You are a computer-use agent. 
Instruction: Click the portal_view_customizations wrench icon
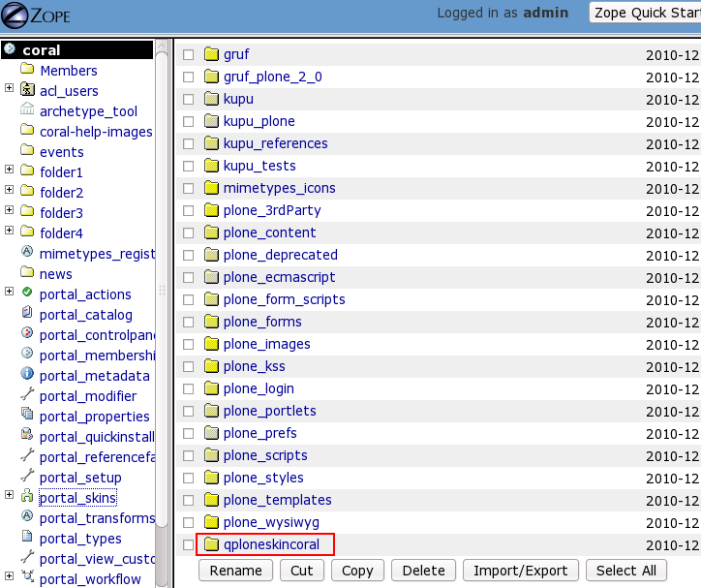click(x=27, y=556)
